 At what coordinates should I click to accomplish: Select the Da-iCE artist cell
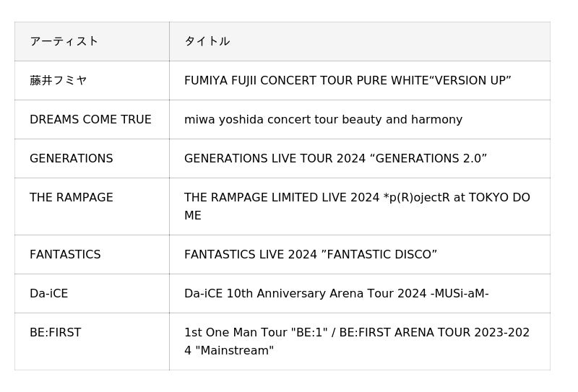(x=48, y=293)
